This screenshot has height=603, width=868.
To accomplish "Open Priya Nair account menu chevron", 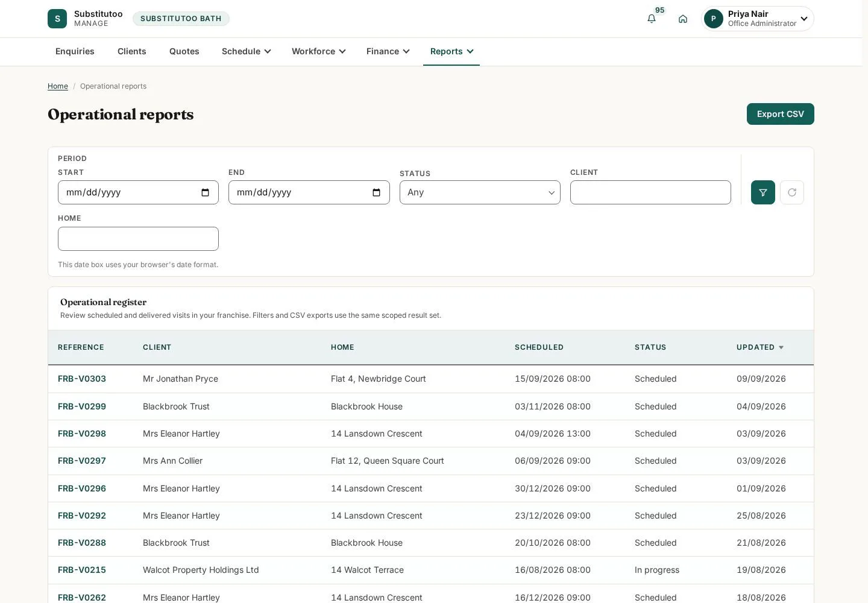I will 804,19.
